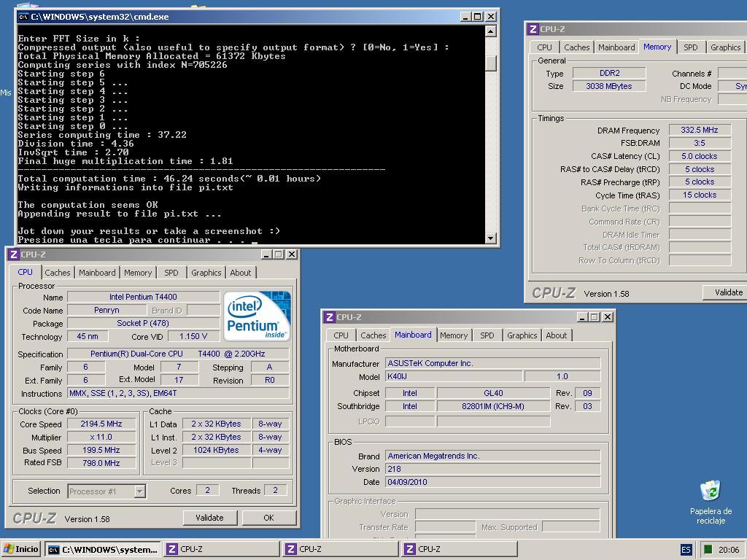Open Graphics tab in the Memory window
The height and width of the screenshot is (560, 747).
[x=726, y=47]
